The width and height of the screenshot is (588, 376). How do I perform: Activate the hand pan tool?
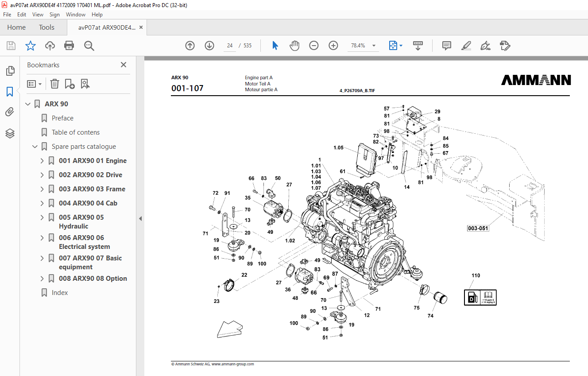[x=294, y=46]
